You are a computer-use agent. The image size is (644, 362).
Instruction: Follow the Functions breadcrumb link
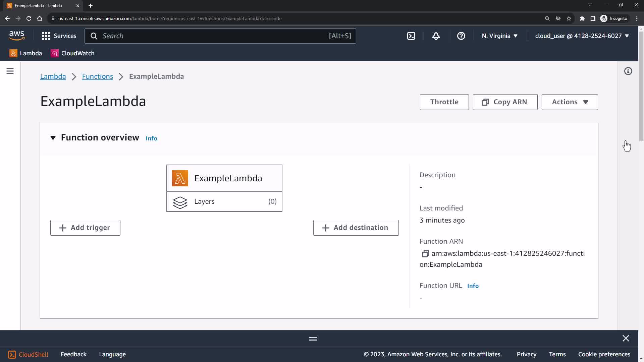coord(97,76)
